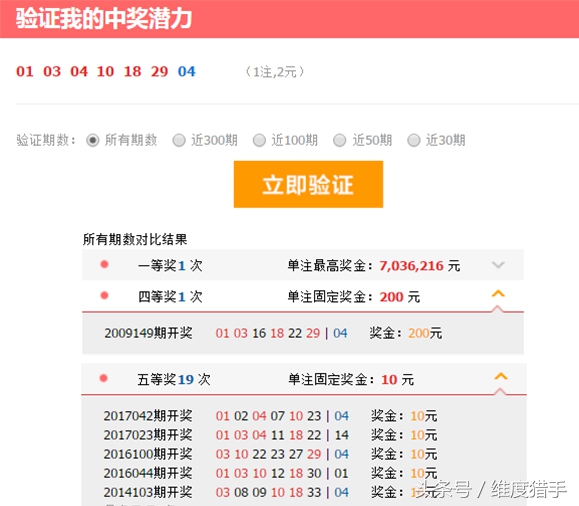
Task: Choose the 近100期 radio option
Action: point(259,140)
